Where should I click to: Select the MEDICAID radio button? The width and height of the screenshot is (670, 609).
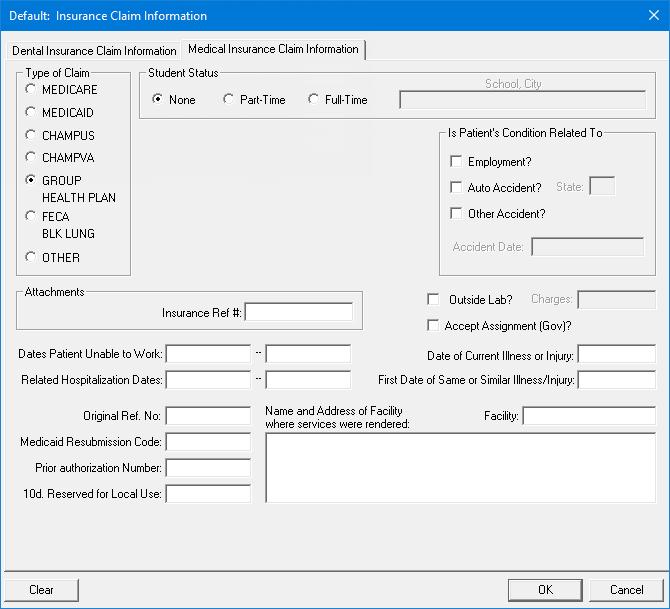click(x=31, y=112)
